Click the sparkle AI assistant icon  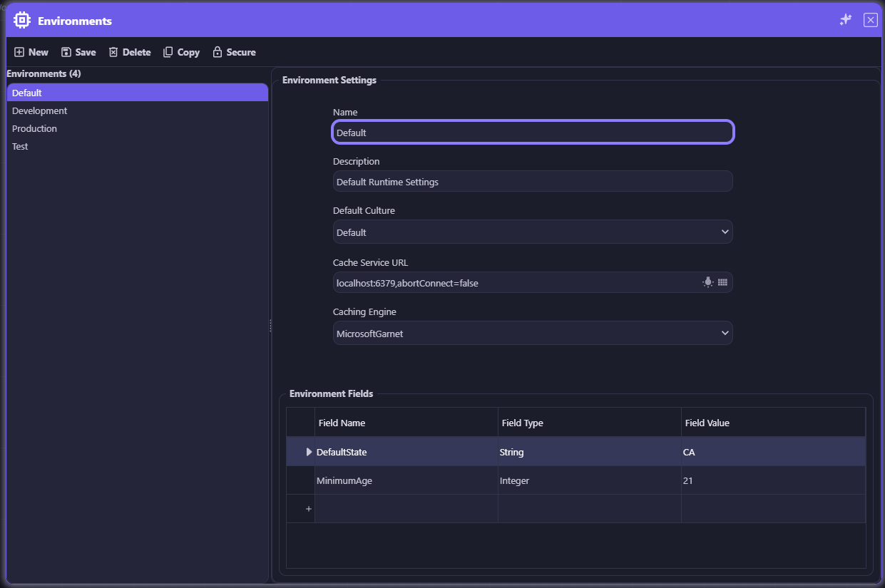(x=846, y=20)
